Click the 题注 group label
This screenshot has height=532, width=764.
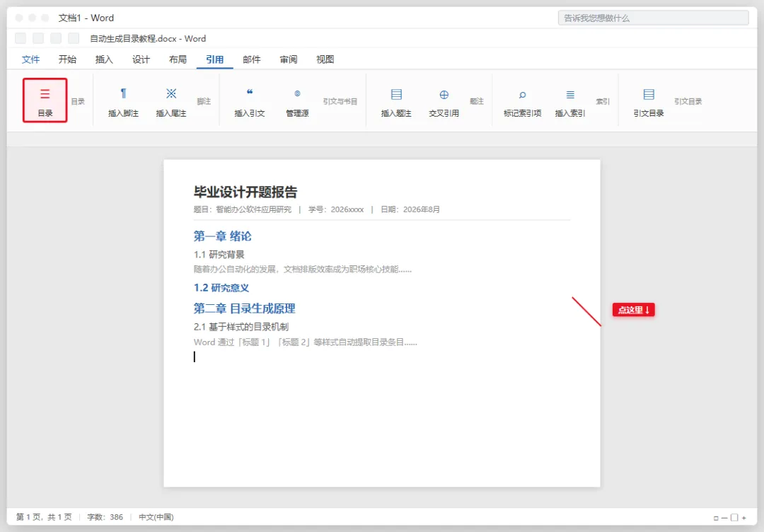pyautogui.click(x=477, y=101)
